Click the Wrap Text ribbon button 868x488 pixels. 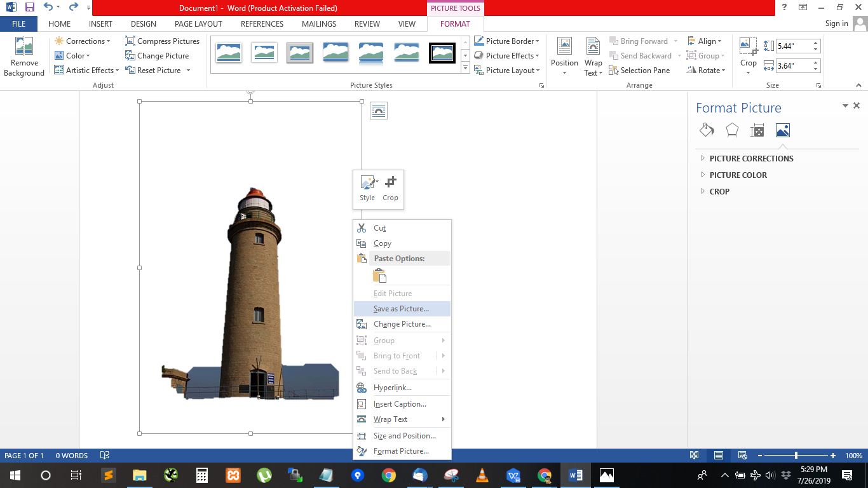pos(593,57)
